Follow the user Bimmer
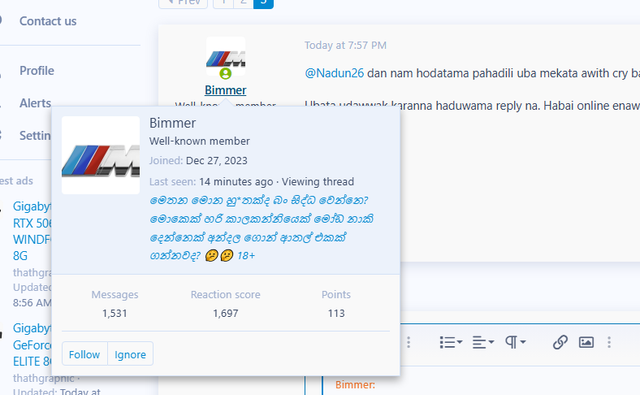The width and height of the screenshot is (640, 395). tap(84, 354)
